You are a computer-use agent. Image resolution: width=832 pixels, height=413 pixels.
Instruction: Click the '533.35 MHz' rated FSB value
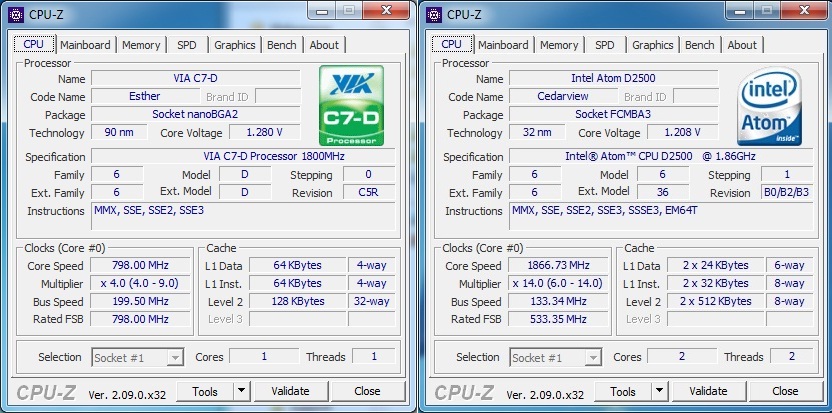pyautogui.click(x=558, y=319)
